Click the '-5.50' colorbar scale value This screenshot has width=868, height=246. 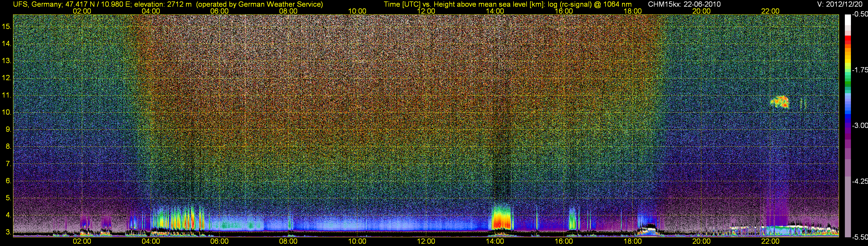[x=860, y=237]
